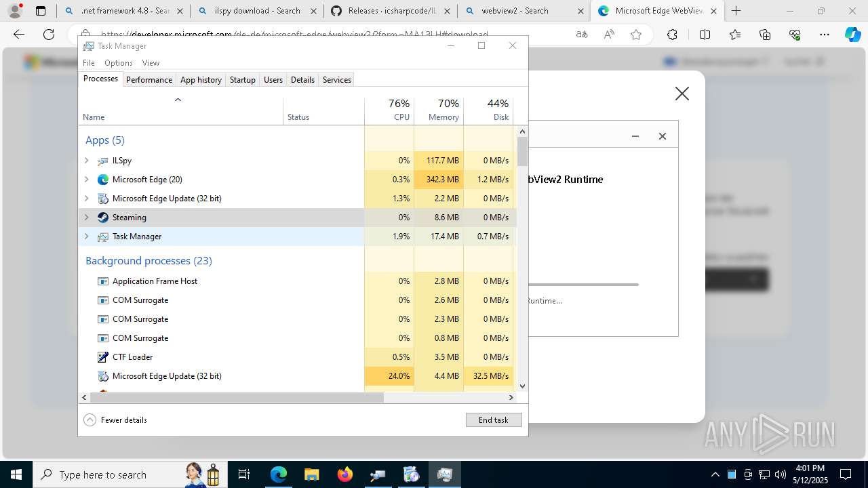Open File Explorer from the taskbar
Screen dimensions: 868x488
[312, 474]
